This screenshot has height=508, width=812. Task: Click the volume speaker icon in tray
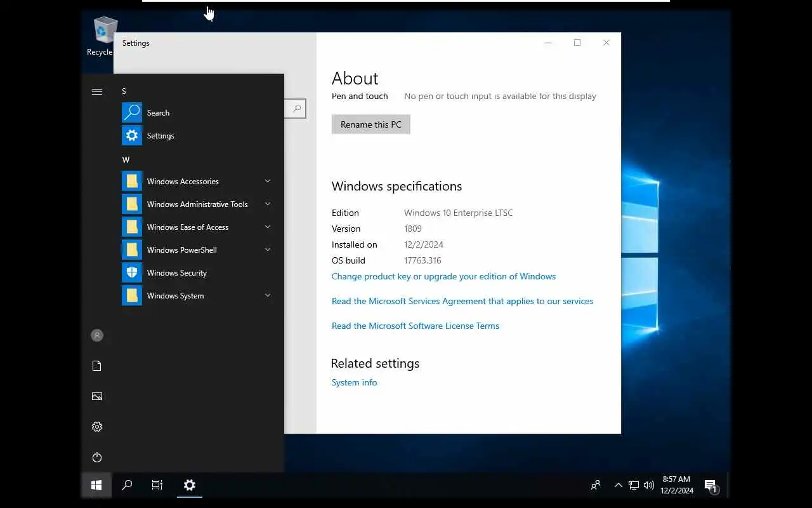point(648,485)
